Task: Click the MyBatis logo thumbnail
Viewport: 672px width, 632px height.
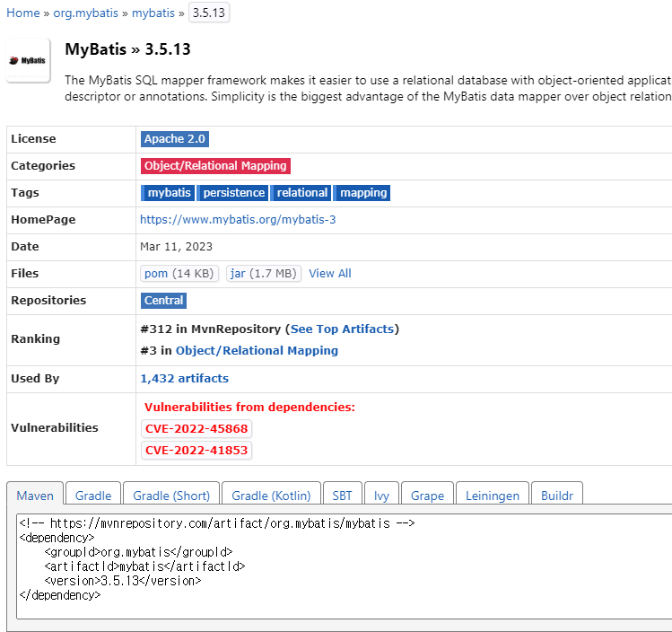Action: 29,60
